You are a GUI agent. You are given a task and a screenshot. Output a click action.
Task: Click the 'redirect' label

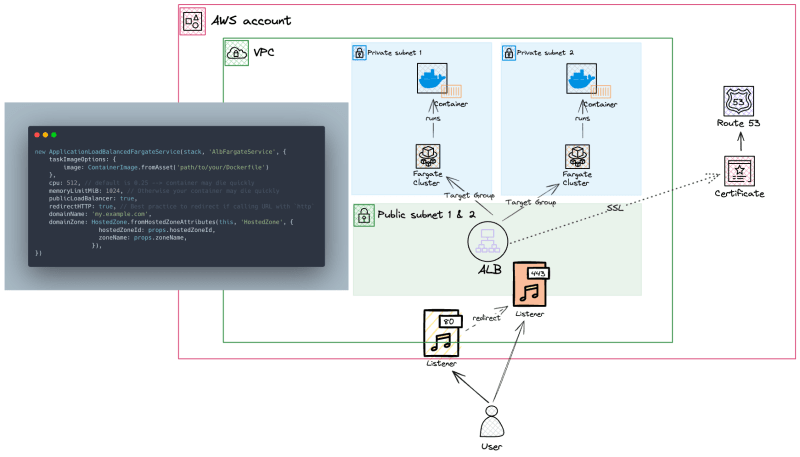[486, 318]
